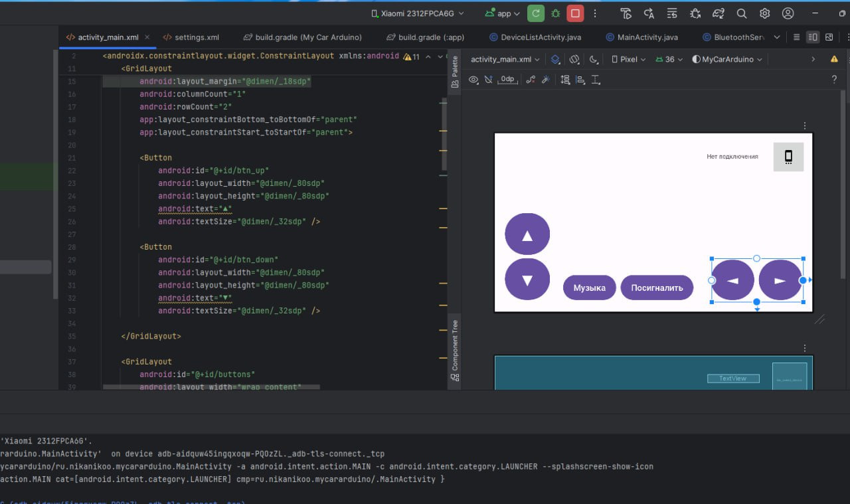850x504 pixels.
Task: Click the Debug app bug icon
Action: pyautogui.click(x=556, y=13)
